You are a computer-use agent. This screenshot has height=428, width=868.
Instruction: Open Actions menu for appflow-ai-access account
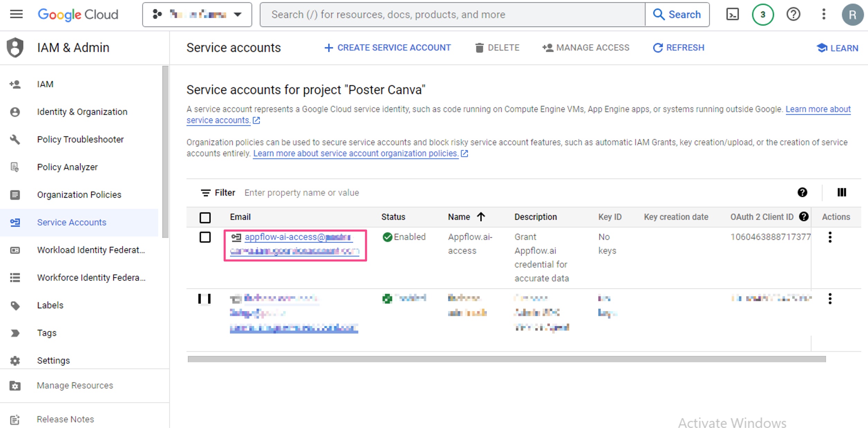(831, 238)
